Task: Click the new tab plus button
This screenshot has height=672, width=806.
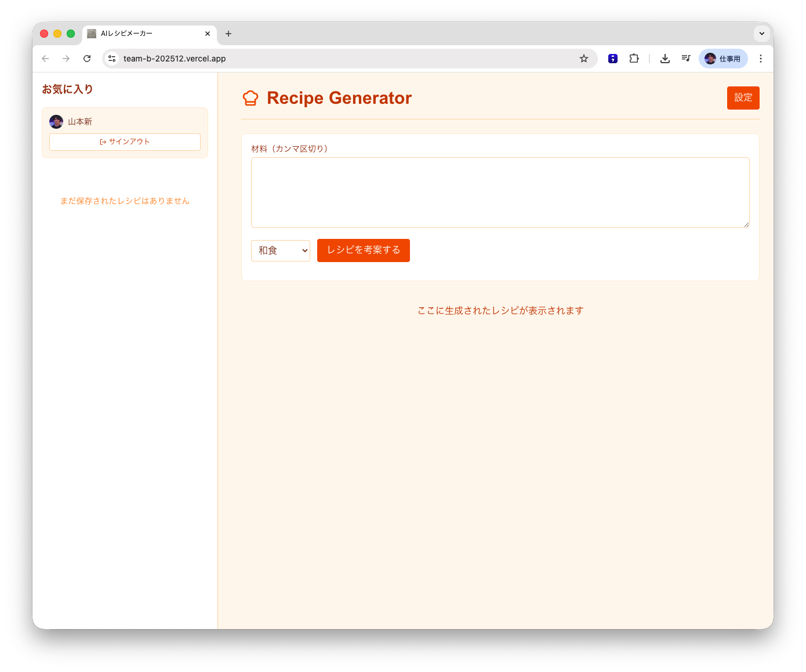Action: tap(228, 34)
